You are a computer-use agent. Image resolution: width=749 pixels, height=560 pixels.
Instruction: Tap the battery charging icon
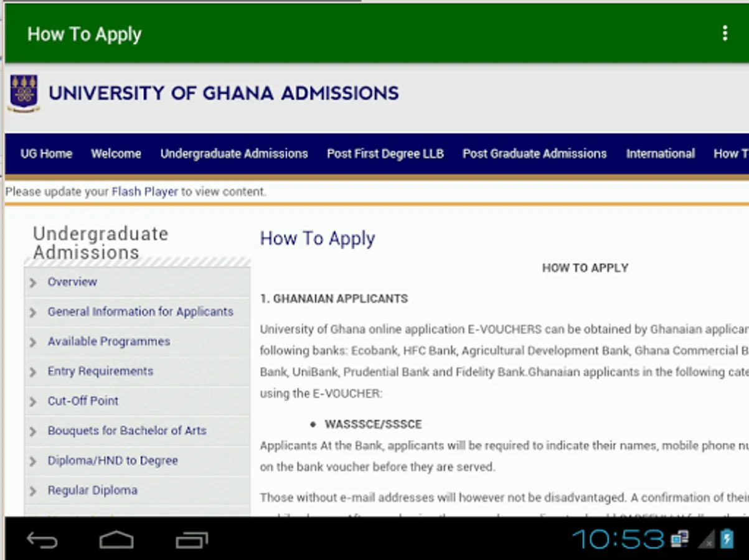pos(727,539)
